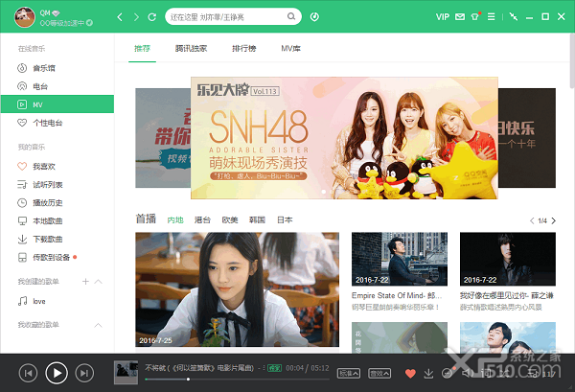Viewport: 575px width, 392px height.
Task: Open more options for current song
Action: point(447,374)
